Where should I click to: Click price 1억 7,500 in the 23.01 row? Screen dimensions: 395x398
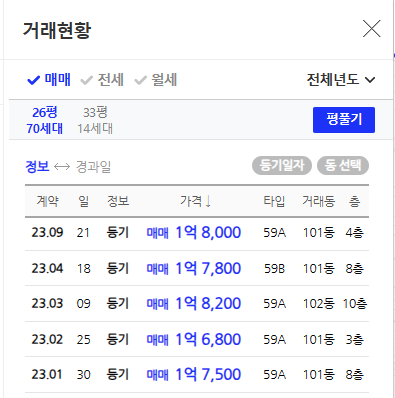click(208, 374)
